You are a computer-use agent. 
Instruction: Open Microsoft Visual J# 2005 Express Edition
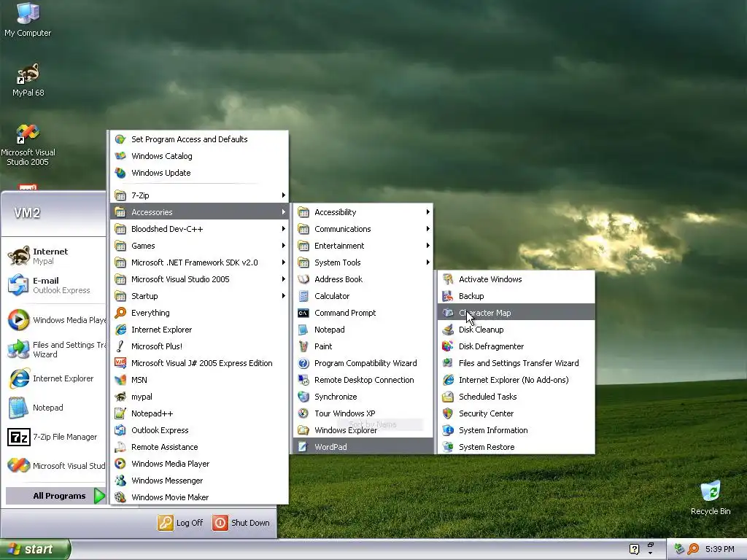coord(199,363)
